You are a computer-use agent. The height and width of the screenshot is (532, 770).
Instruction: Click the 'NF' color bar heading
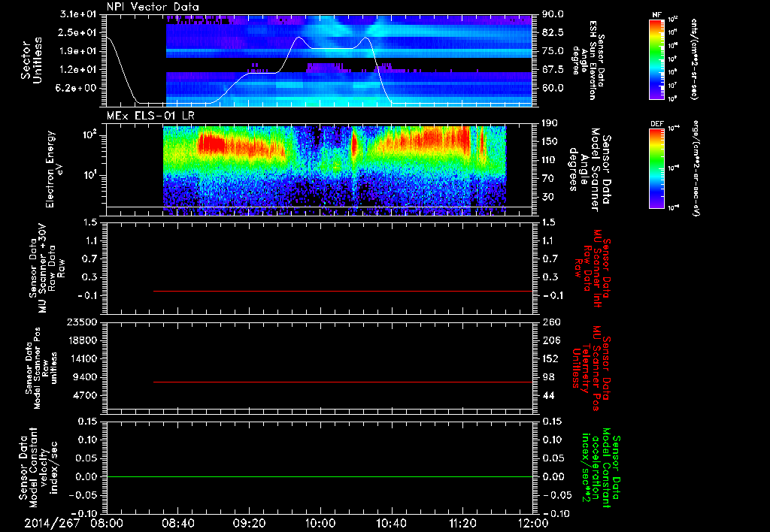click(x=656, y=15)
